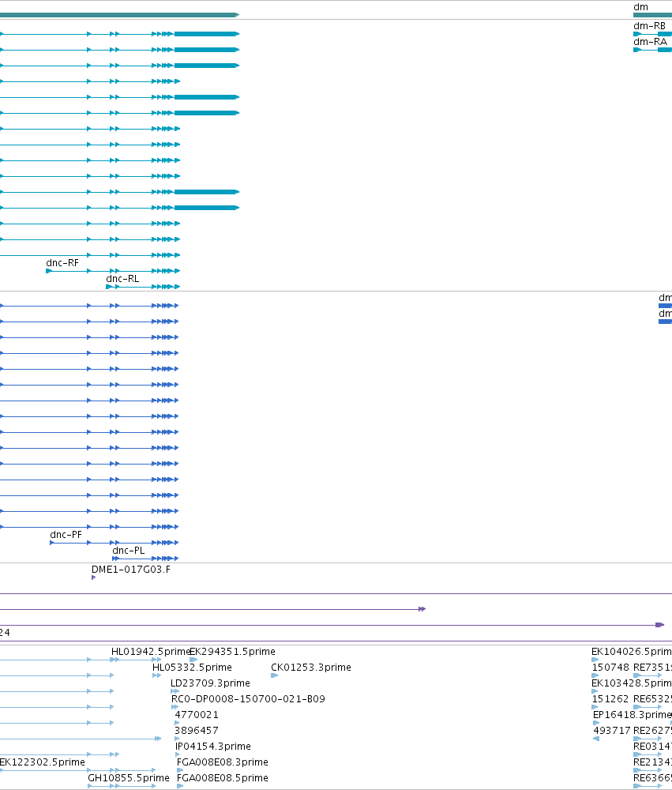Click the '150748' feature label

[x=610, y=667]
